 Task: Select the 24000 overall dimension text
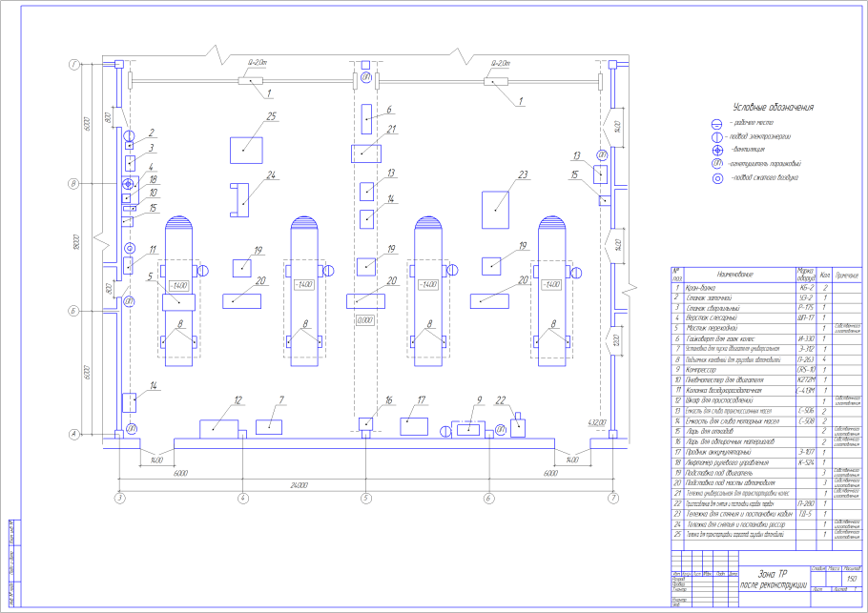pyautogui.click(x=364, y=485)
